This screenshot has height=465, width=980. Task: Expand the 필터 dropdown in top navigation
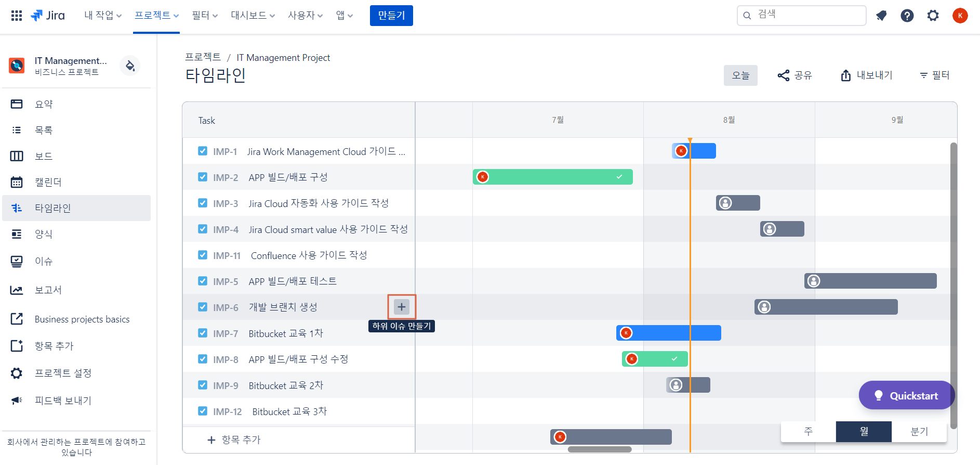(x=205, y=16)
